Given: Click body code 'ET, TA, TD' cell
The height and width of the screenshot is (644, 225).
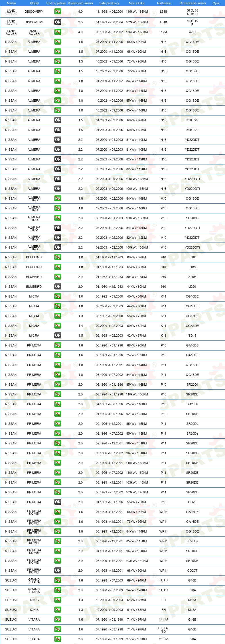Looking at the screenshot, I should coord(163,630).
